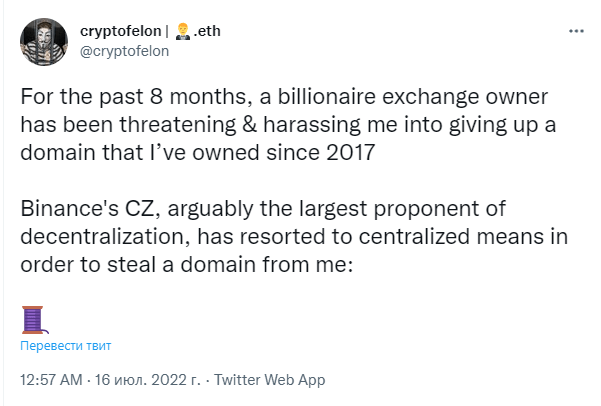
Task: Click the phrase 'billionaire exchange owner'
Action: click(x=413, y=97)
